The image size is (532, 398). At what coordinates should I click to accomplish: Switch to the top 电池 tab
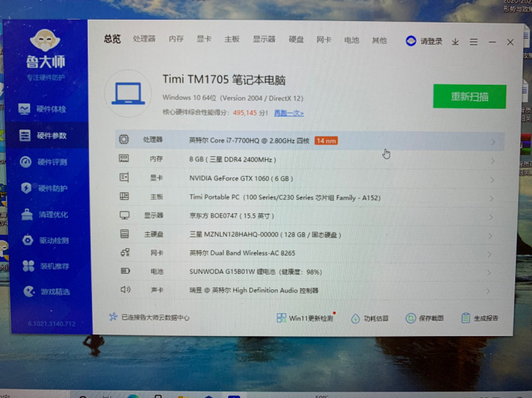coord(351,40)
